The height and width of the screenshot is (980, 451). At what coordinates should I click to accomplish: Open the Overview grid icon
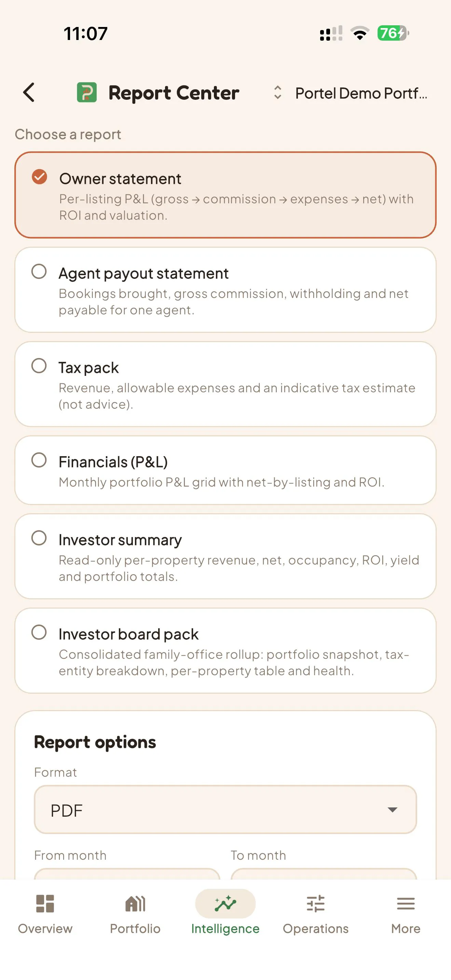(45, 903)
